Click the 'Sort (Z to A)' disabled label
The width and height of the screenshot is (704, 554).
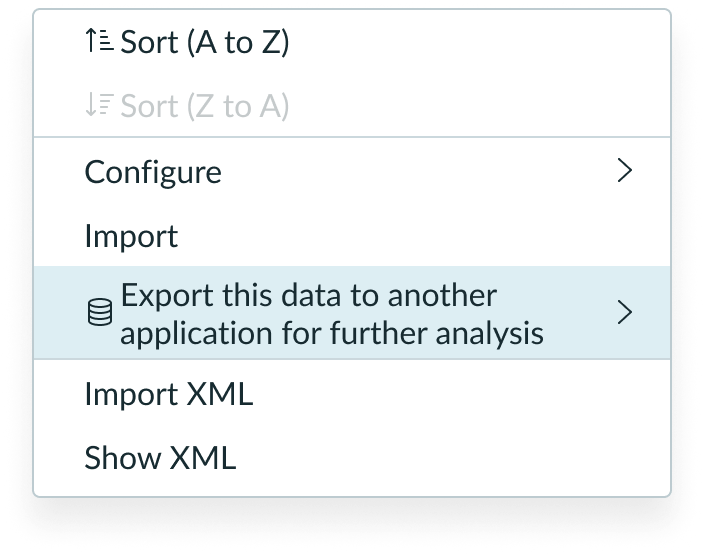pos(205,106)
